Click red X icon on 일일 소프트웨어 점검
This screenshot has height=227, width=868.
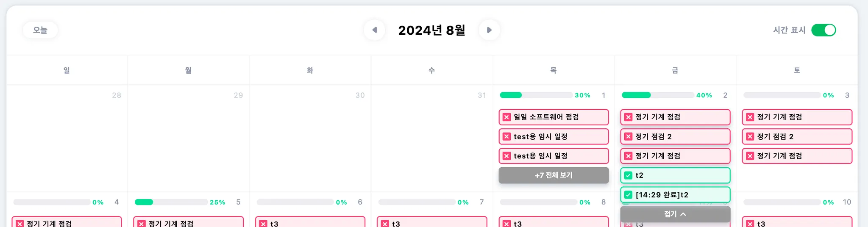tap(506, 117)
